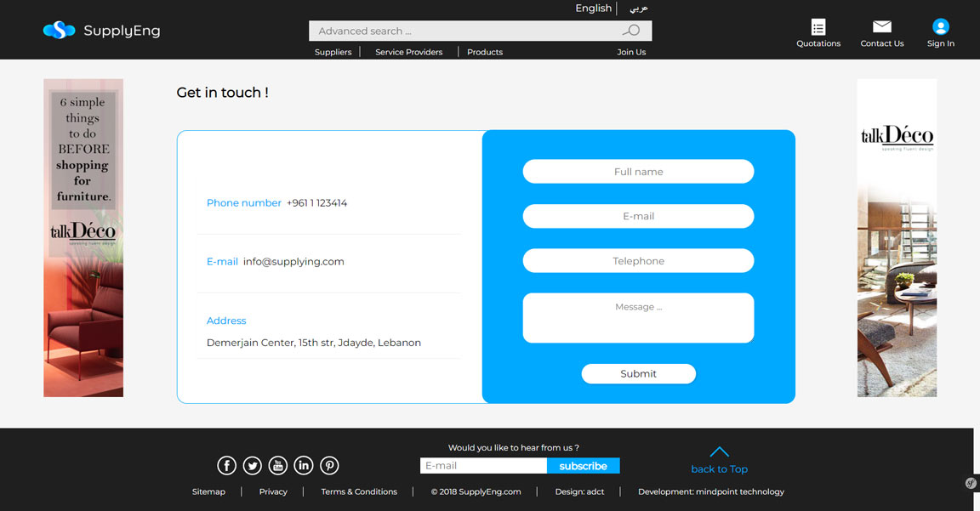Click the back to Top arrow

coord(719,452)
